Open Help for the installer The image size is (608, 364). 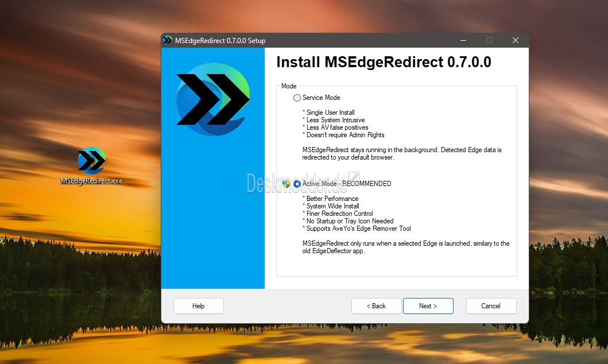click(x=199, y=306)
